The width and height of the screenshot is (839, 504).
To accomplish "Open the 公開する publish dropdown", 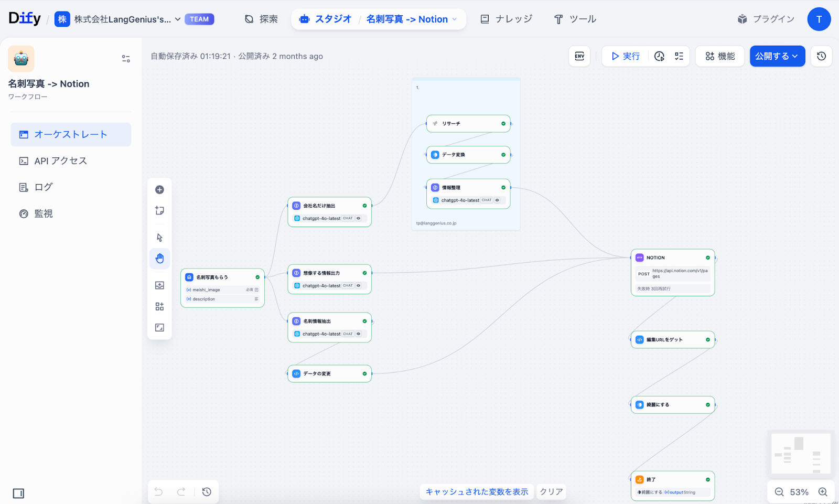I will [x=777, y=56].
